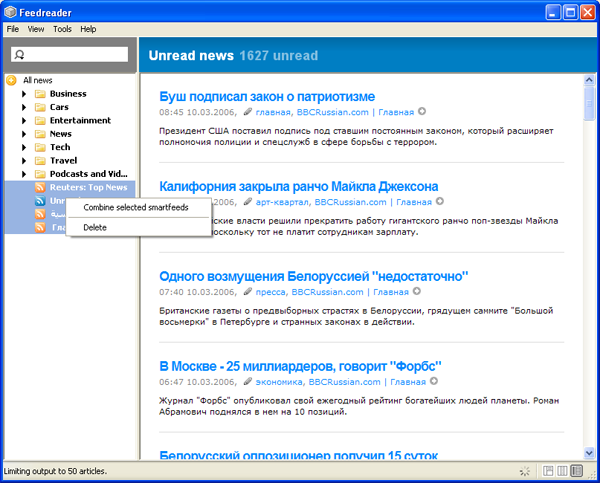Open article Буш подписал закон о патриотизме
This screenshot has height=483, width=600.
267,96
